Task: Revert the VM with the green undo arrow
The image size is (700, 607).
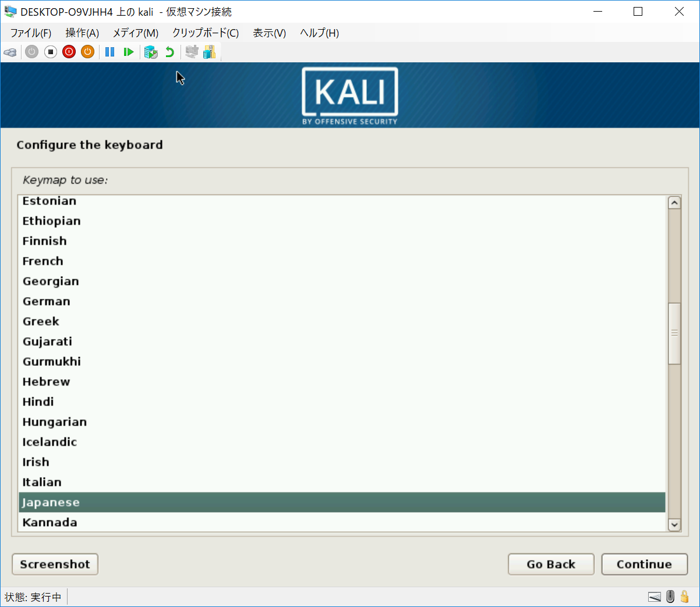Action: (x=169, y=52)
